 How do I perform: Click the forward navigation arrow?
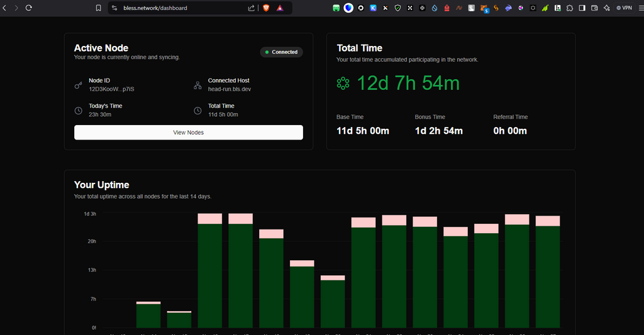(x=16, y=8)
